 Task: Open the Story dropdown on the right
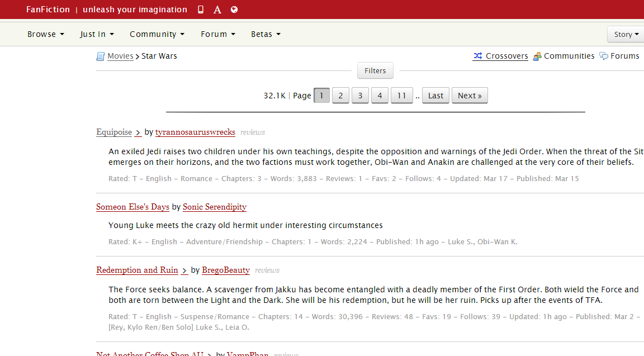coord(625,34)
